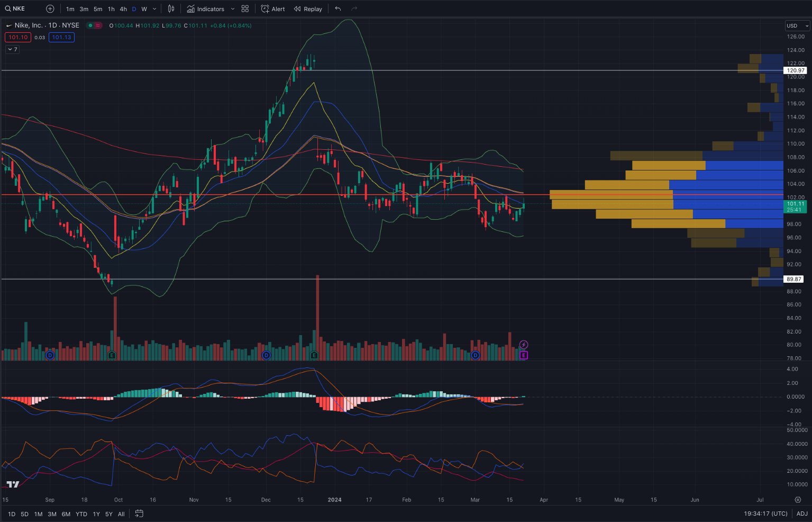
Task: Add a compare symbol with the plus icon
Action: click(50, 8)
